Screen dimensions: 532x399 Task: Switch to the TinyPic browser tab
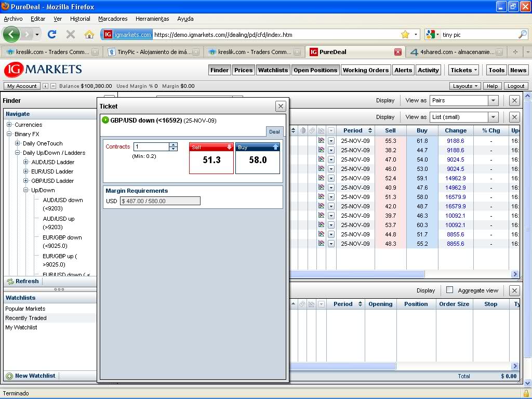tap(154, 52)
